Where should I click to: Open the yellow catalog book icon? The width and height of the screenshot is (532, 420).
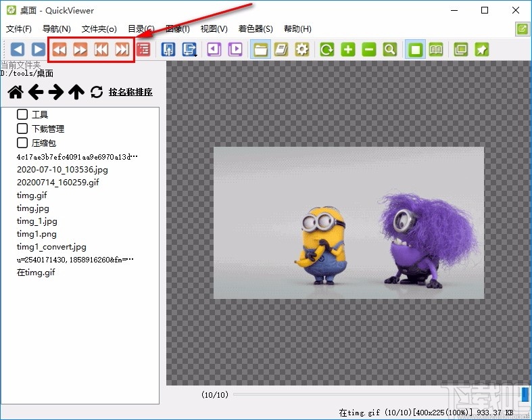[x=281, y=49]
